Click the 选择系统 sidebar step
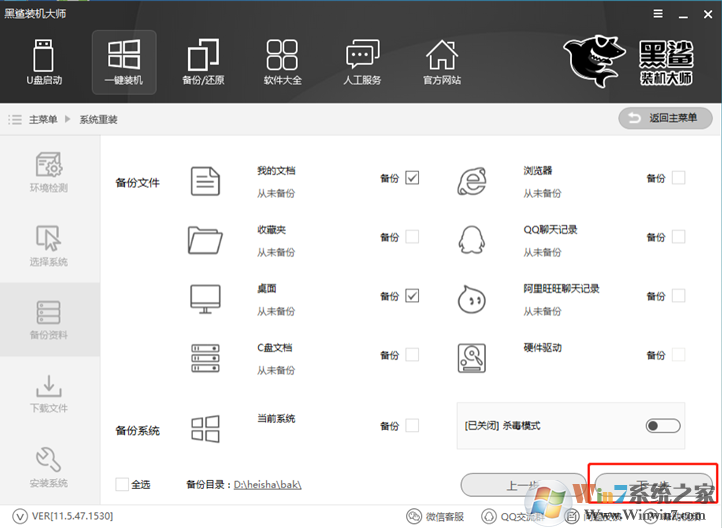 [49, 247]
